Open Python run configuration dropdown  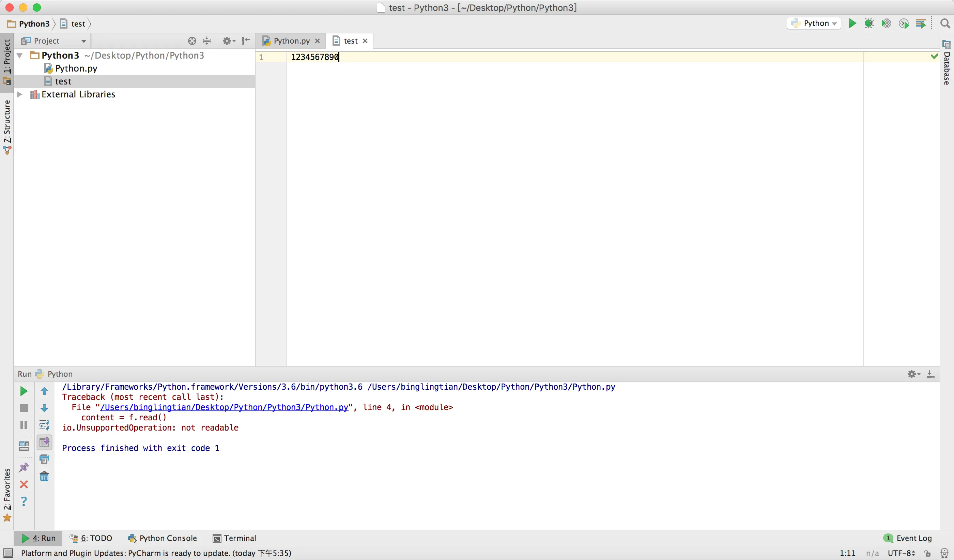814,24
